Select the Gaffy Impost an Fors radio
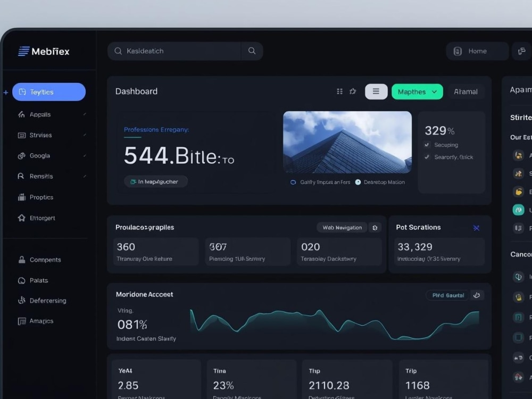This screenshot has width=532, height=399. tap(293, 182)
